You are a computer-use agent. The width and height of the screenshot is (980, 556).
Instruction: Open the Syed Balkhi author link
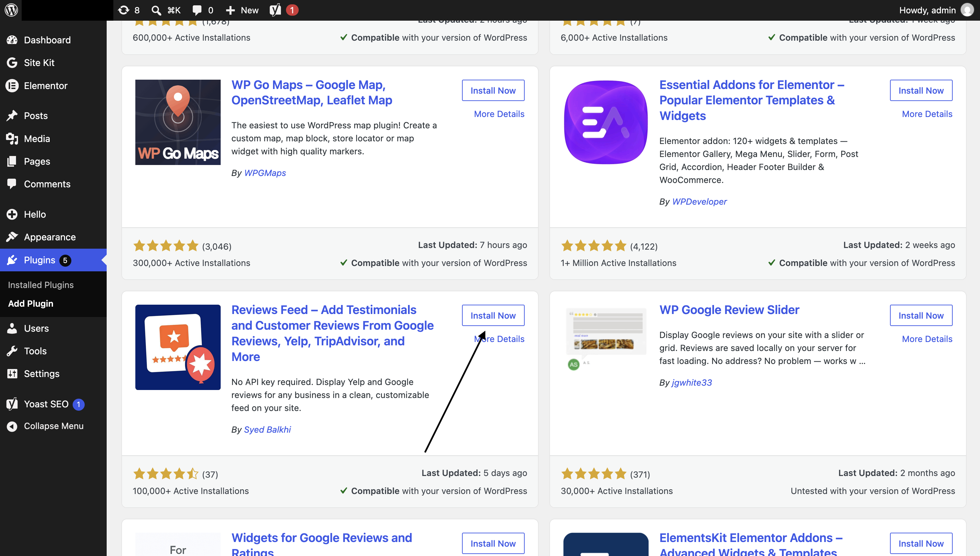[x=267, y=430]
